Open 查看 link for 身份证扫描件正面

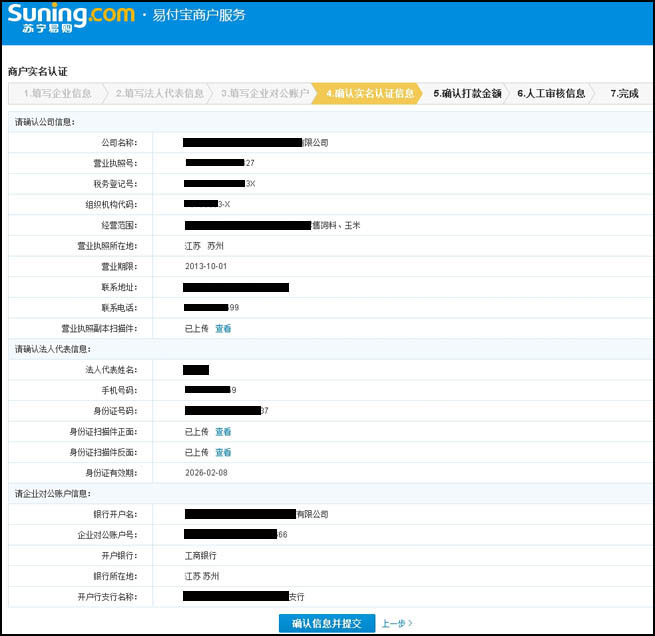pos(223,432)
